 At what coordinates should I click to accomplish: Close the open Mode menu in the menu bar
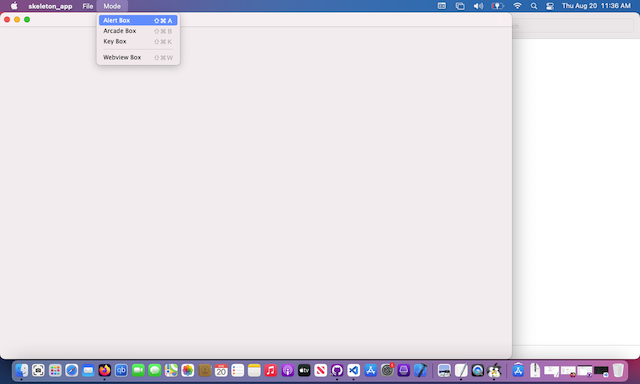click(112, 6)
